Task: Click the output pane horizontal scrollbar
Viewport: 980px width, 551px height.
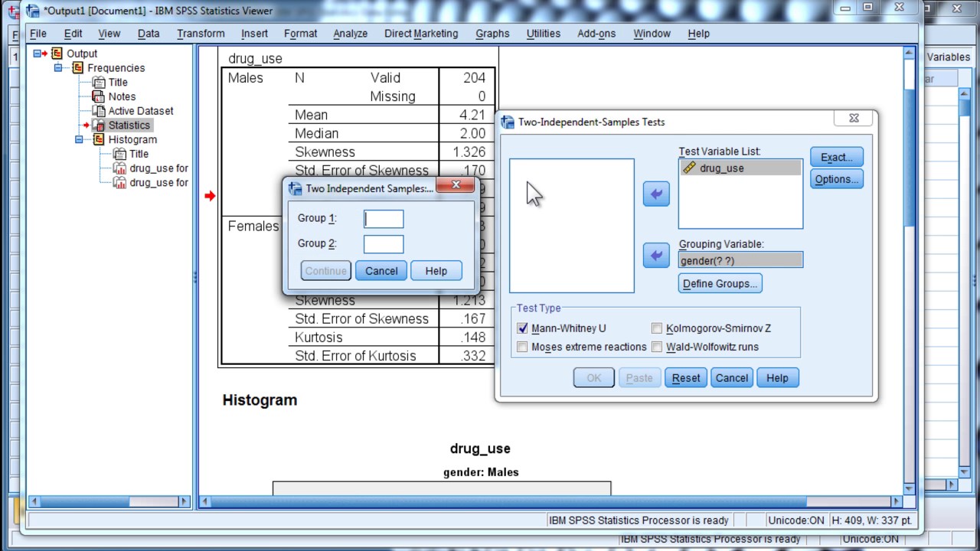Action: pos(550,502)
